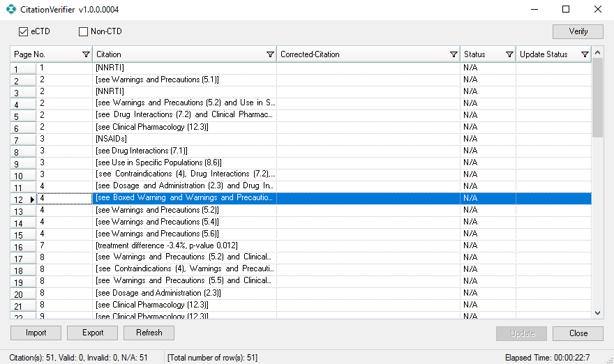The image size is (614, 364).
Task: Click the Update Status cell in row 9
Action: [x=554, y=162]
